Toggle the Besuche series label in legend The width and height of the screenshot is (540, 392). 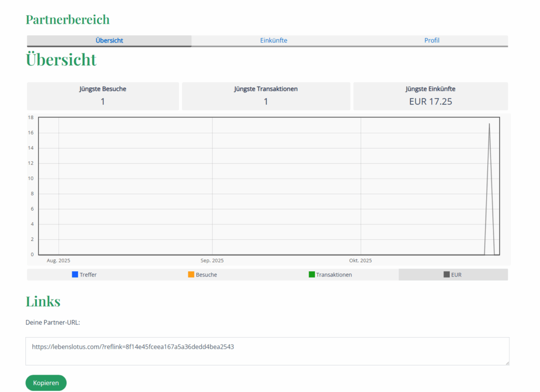coord(206,275)
